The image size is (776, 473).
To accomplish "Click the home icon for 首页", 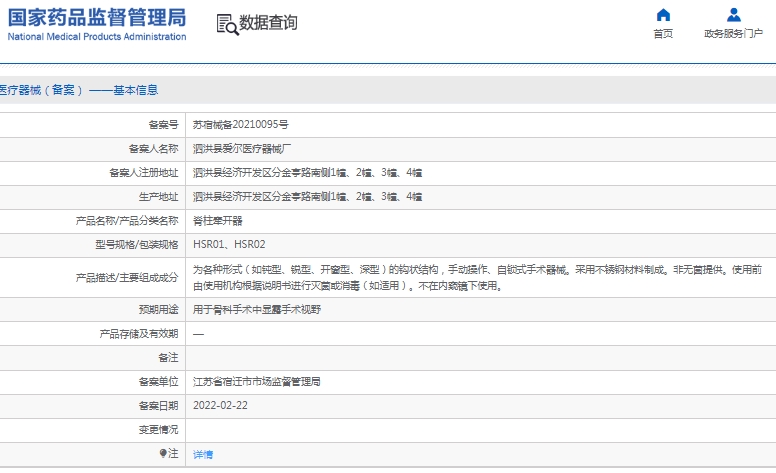I will coord(663,15).
